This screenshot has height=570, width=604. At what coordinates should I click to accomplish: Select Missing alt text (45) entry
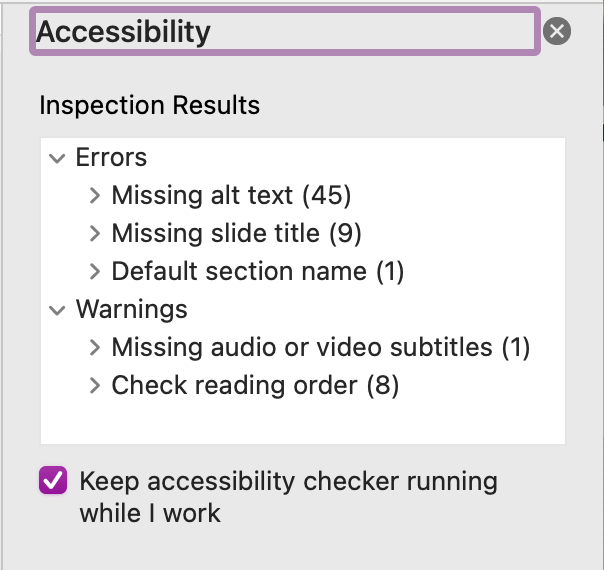click(231, 195)
